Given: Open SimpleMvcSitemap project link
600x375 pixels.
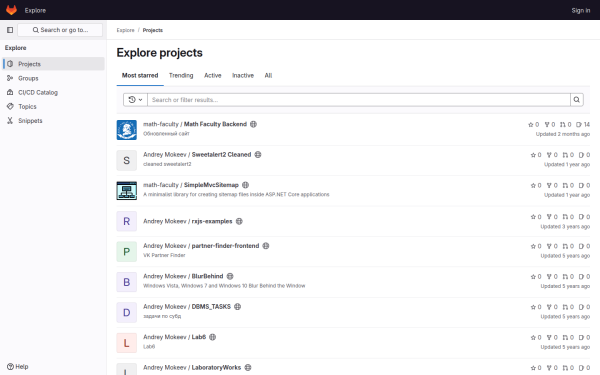Looking at the screenshot, I should click(191, 185).
